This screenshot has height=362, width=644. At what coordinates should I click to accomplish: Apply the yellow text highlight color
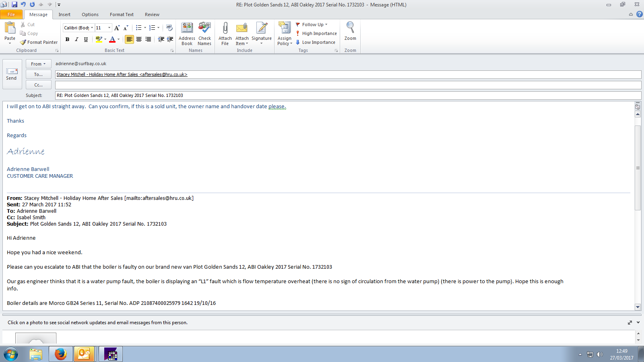tap(99, 39)
